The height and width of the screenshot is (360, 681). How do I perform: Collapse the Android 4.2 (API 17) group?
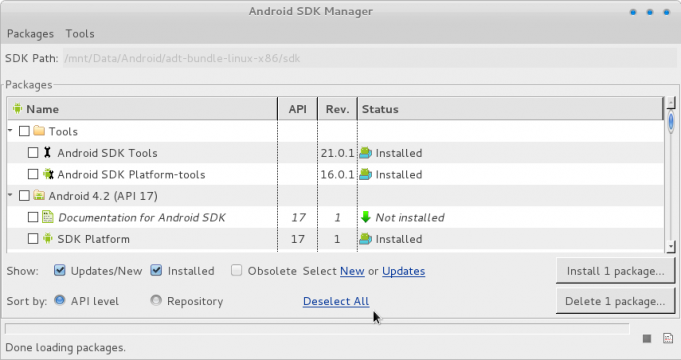[x=10, y=195]
